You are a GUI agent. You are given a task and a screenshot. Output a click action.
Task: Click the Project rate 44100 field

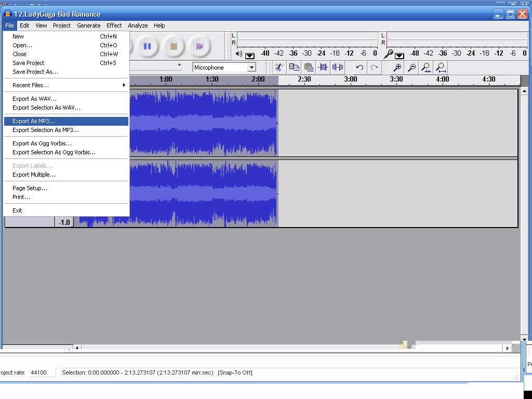tap(42, 373)
